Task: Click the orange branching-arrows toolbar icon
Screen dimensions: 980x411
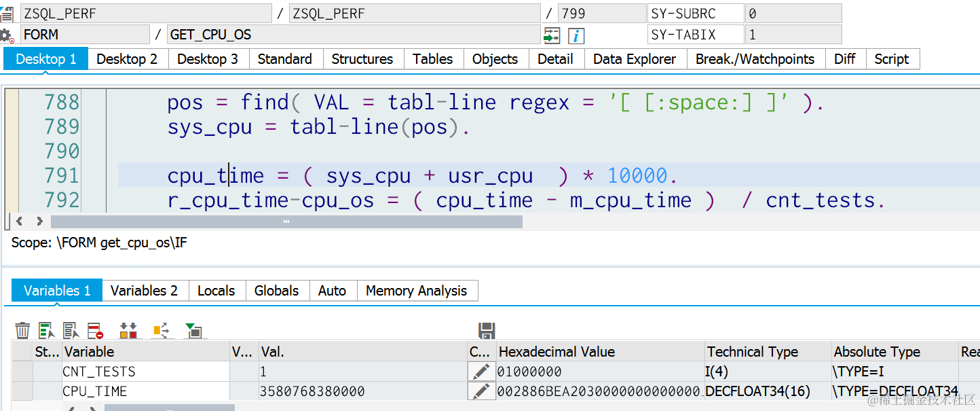Action: pyautogui.click(x=162, y=331)
